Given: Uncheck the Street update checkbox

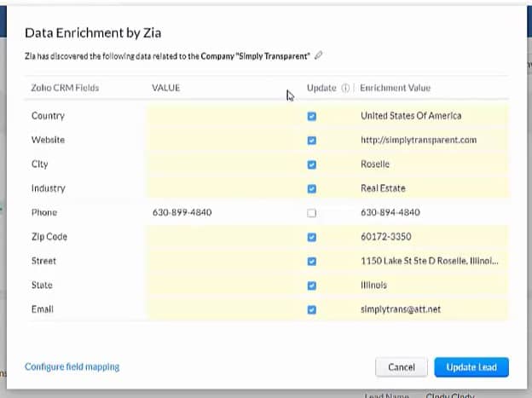Looking at the screenshot, I should point(312,262).
